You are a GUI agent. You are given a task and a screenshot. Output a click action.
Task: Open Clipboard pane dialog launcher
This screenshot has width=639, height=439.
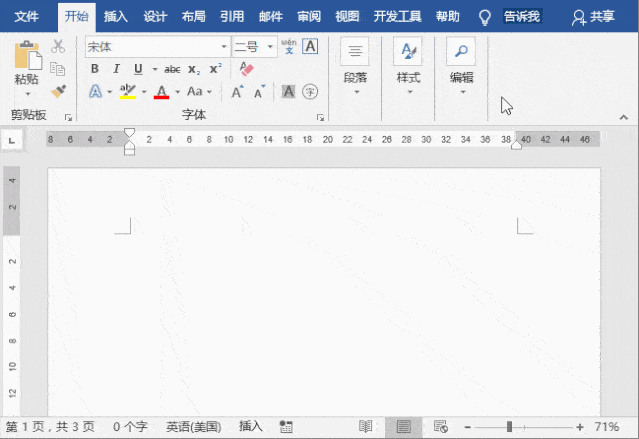(68, 117)
